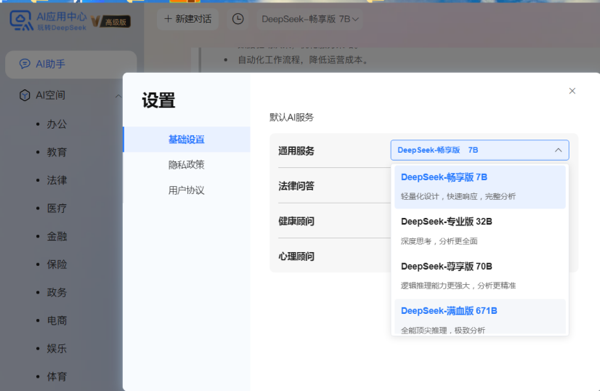Click description 深度思考，分析更全面
This screenshot has width=600, height=391.
[x=439, y=241]
